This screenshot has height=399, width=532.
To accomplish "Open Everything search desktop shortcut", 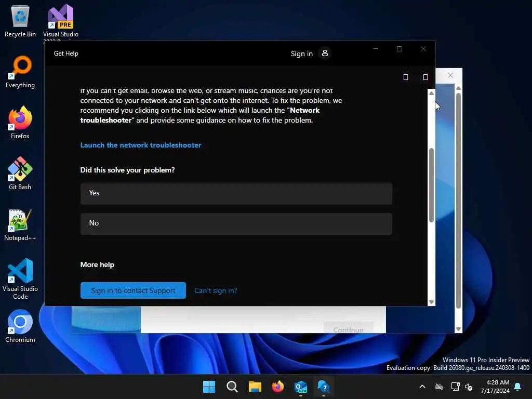I will click(20, 72).
